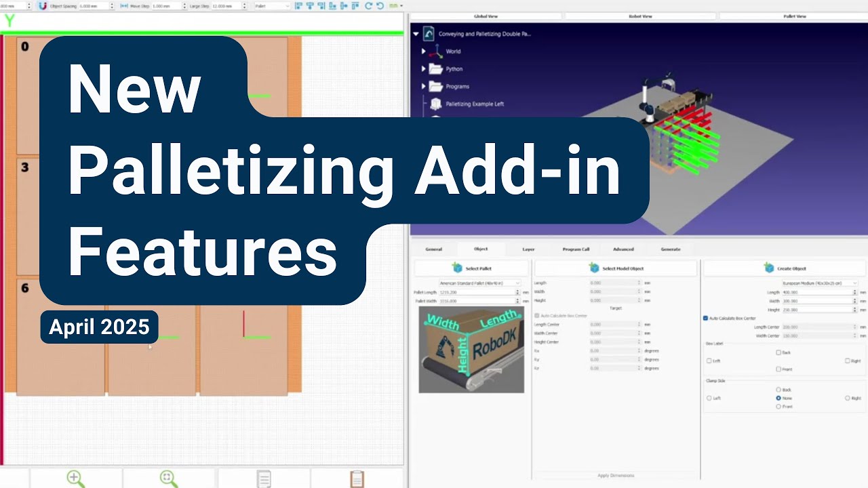Click the Robot View button
This screenshot has height=488, width=868.
tap(640, 16)
